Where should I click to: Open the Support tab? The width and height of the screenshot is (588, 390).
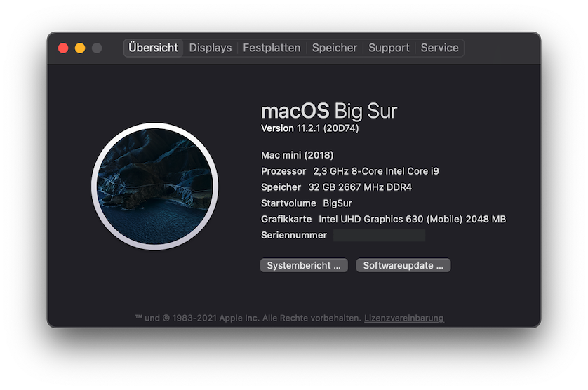coord(389,48)
